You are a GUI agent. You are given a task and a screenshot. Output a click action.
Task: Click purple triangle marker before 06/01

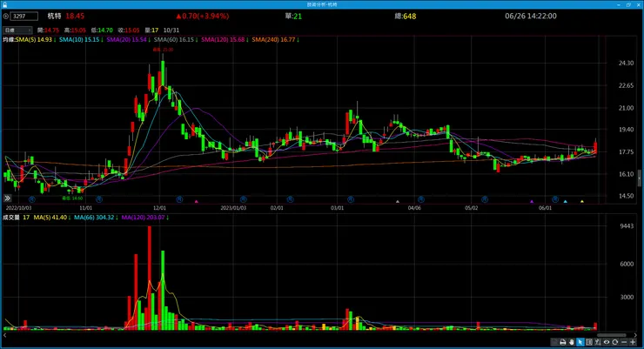coord(532,202)
